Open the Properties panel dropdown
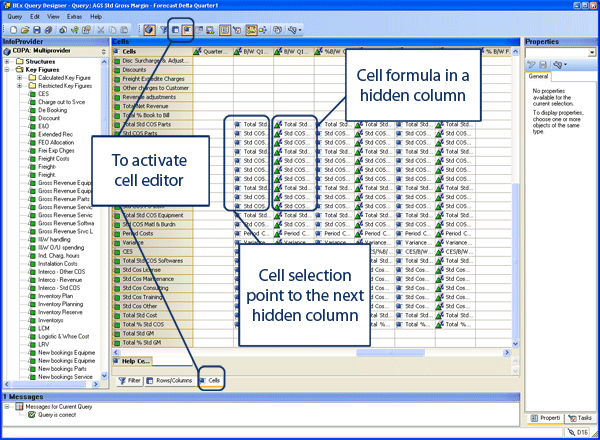600x440 pixels. (x=592, y=51)
